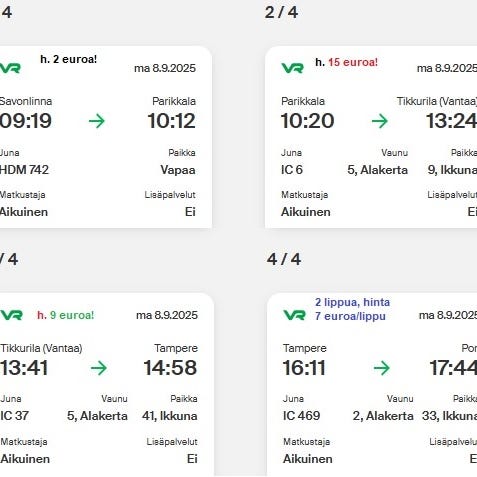Click green arrow between 10:20 and 13:24
The width and height of the screenshot is (477, 477).
pyautogui.click(x=380, y=121)
